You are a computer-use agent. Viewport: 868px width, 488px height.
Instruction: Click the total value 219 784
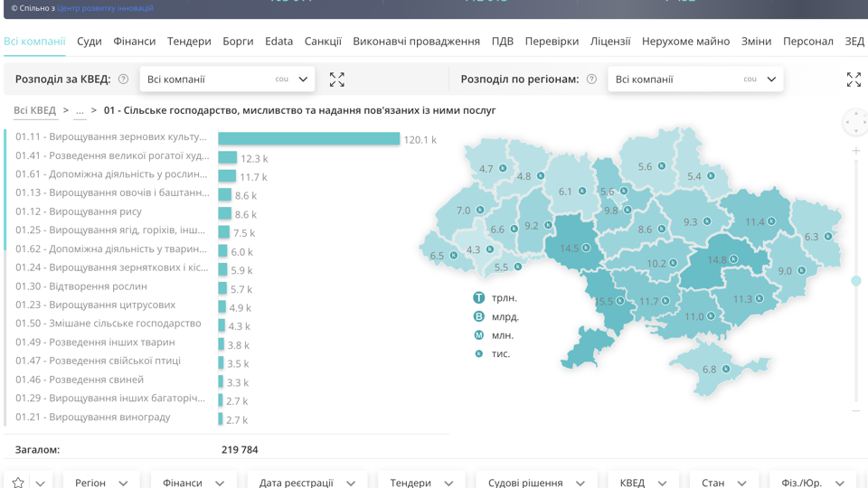[240, 450]
